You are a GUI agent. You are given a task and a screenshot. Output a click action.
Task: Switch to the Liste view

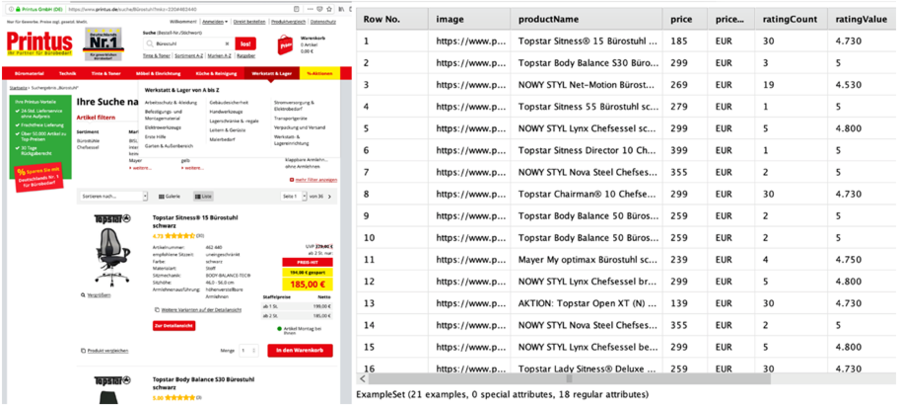click(x=203, y=196)
